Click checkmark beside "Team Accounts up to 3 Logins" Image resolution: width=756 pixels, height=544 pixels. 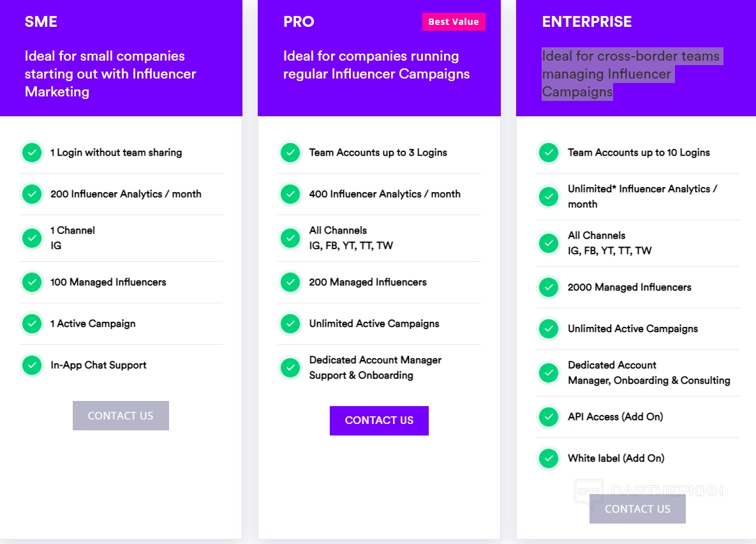point(290,153)
